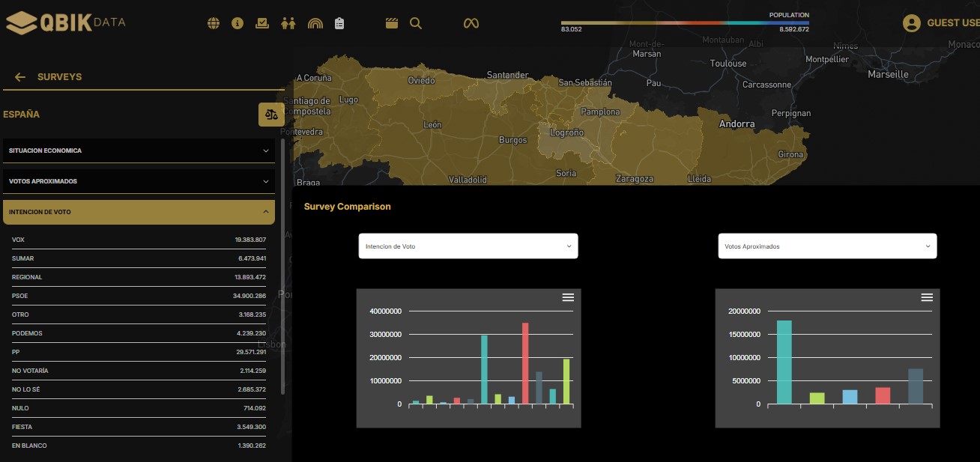
Task: Click the Guest User account button
Action: (941, 23)
